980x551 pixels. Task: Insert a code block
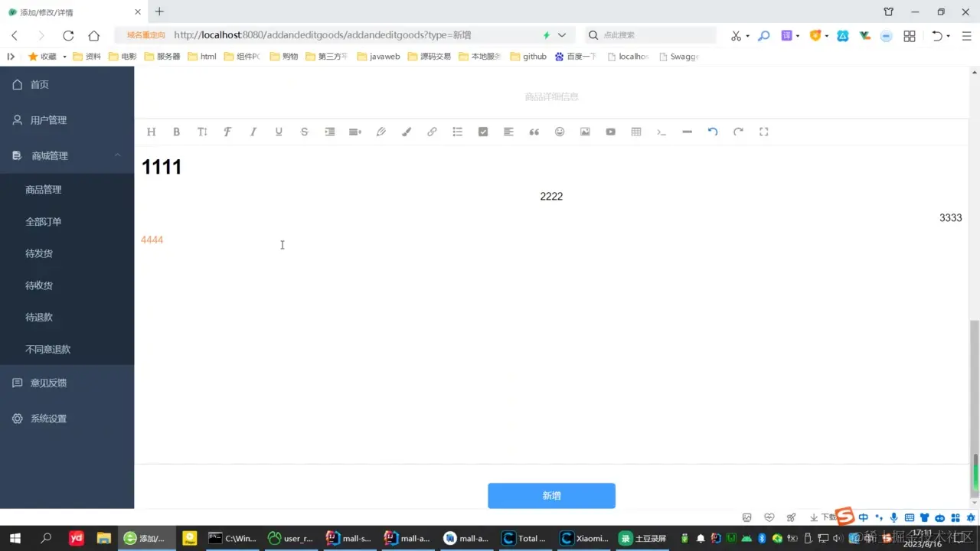pos(661,132)
